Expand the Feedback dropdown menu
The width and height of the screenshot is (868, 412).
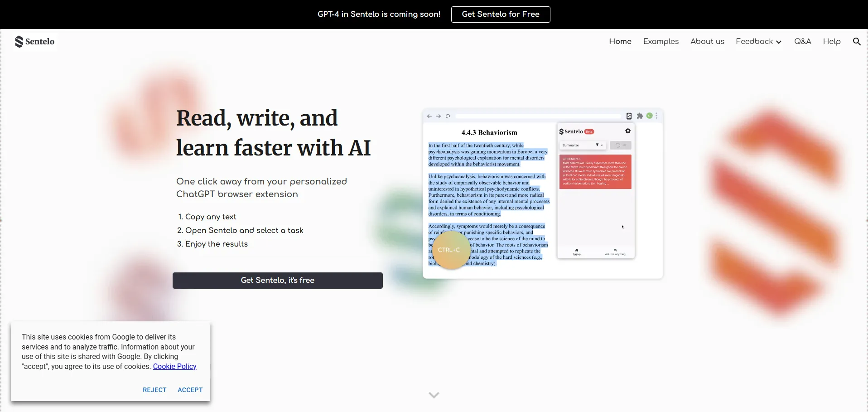[758, 41]
